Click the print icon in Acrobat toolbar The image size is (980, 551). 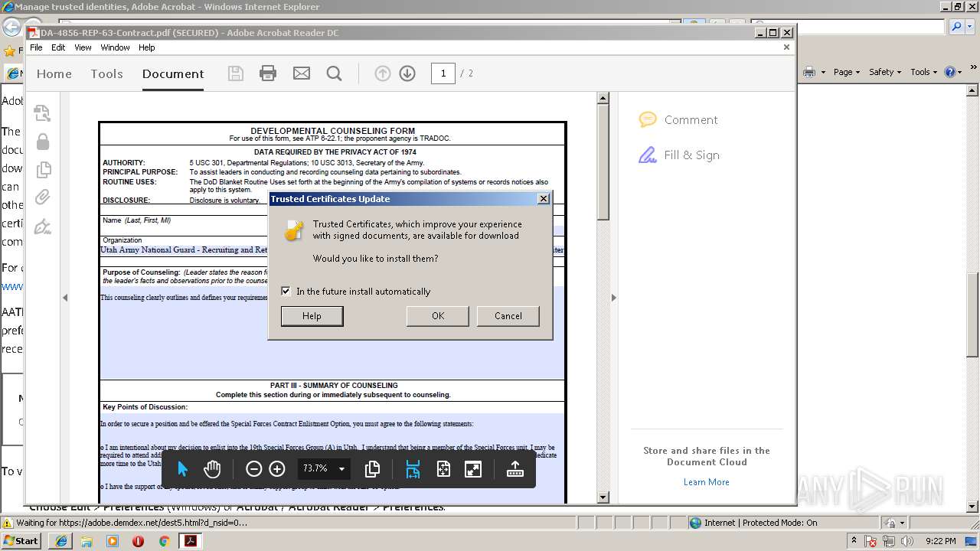[268, 73]
